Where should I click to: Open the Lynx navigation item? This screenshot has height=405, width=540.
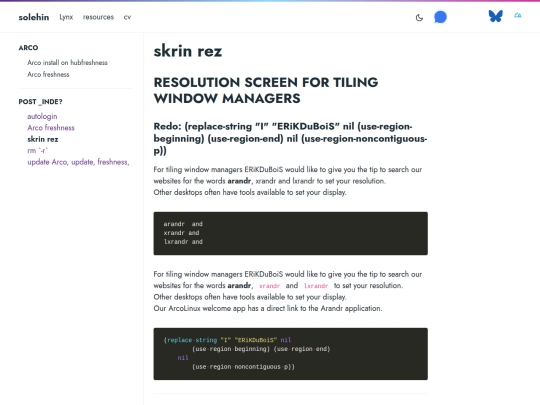coord(66,17)
